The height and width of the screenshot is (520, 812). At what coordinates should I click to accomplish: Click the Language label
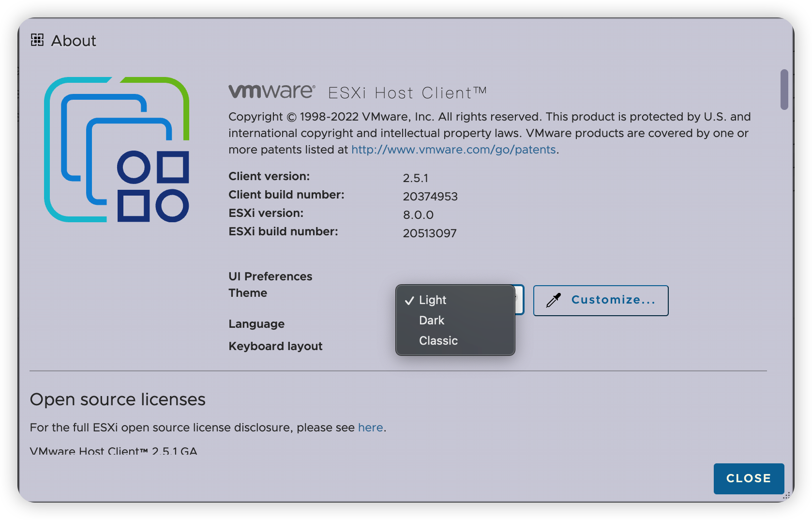tap(256, 324)
